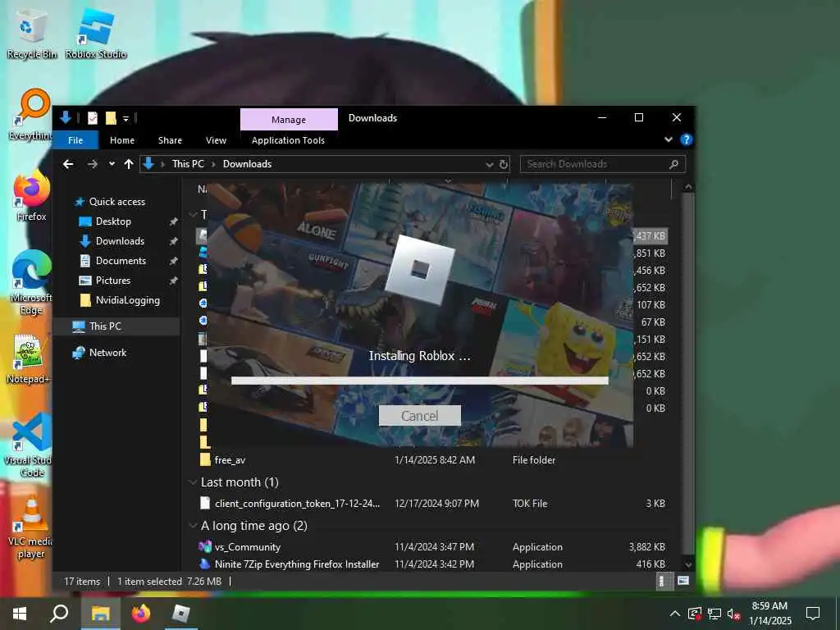Image resolution: width=840 pixels, height=630 pixels.
Task: Select client_configuration_token file
Action: [297, 504]
